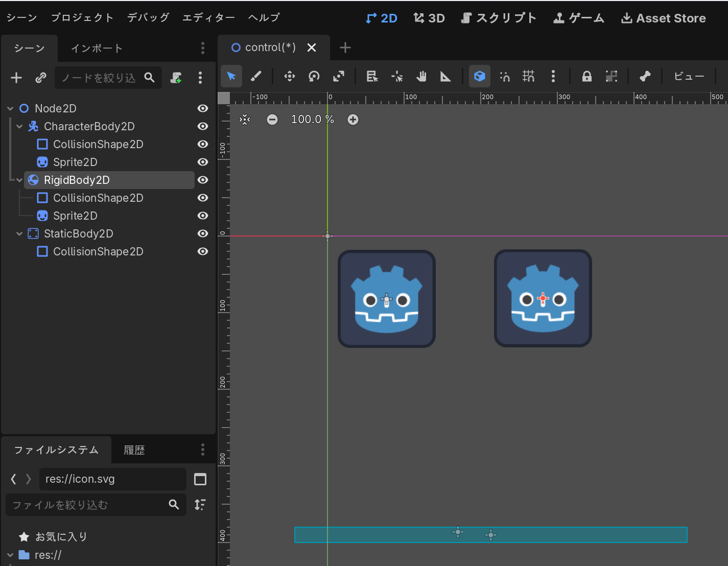Screen dimensions: 728x566
Task: Click the list-select tool icon
Action: [x=372, y=77]
